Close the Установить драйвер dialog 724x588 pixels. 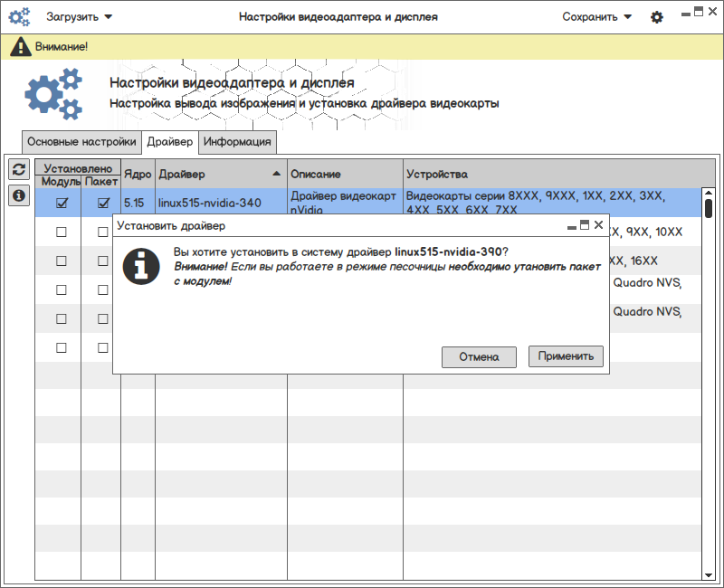coord(598,225)
